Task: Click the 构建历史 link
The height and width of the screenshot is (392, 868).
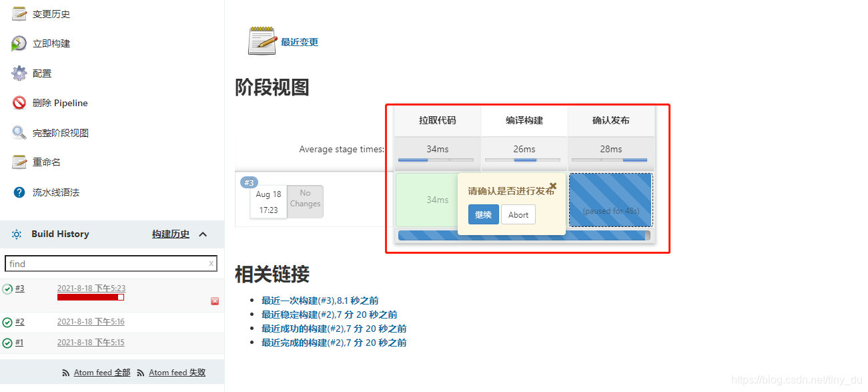Action: pyautogui.click(x=171, y=234)
